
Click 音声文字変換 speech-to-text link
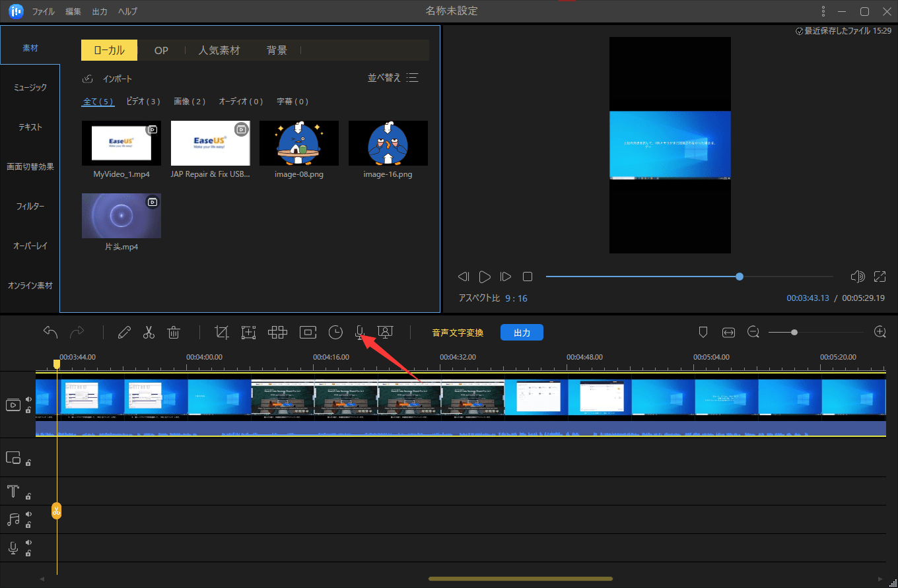(x=458, y=333)
